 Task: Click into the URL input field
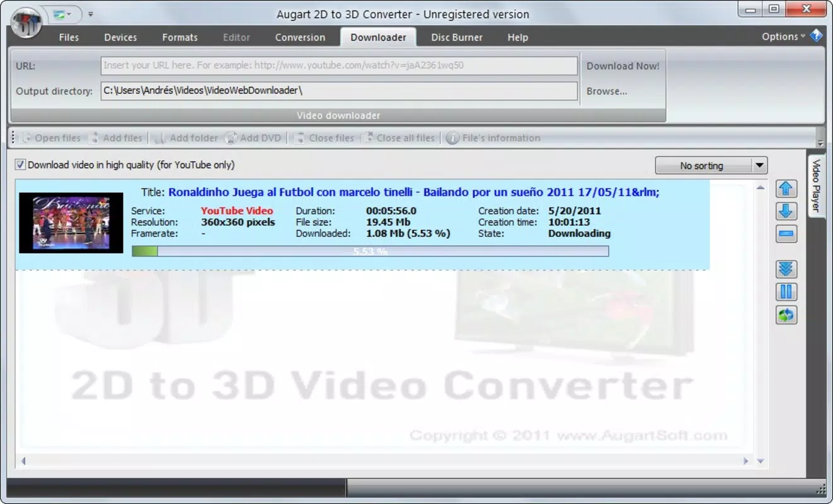pyautogui.click(x=339, y=66)
